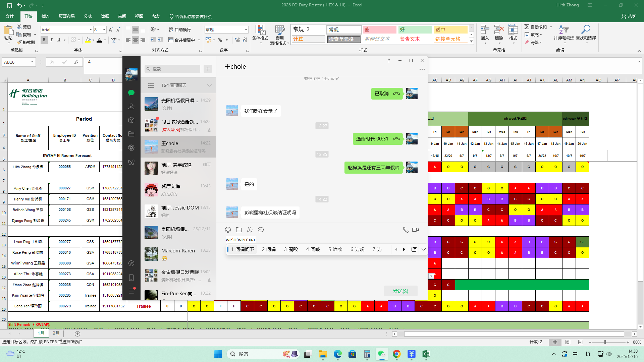Open WeChat Moments in the sidebar
The height and width of the screenshot is (362, 644).
[x=131, y=148]
